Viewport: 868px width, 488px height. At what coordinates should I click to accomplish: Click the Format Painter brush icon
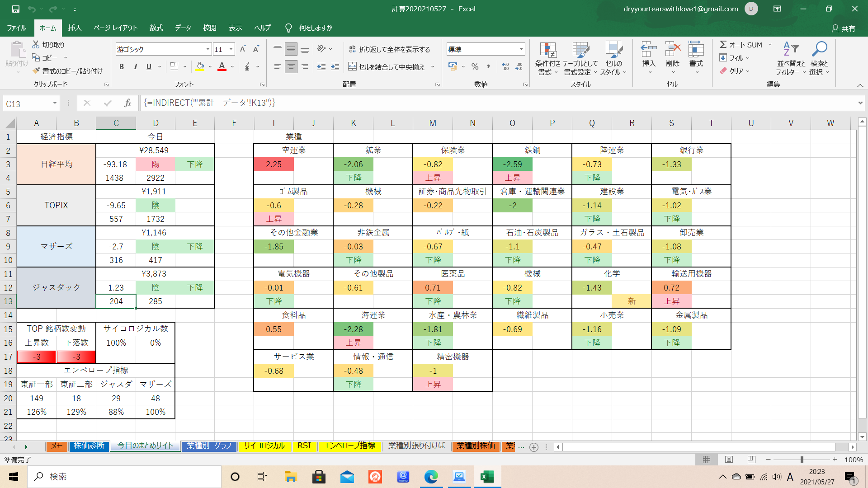pyautogui.click(x=37, y=71)
